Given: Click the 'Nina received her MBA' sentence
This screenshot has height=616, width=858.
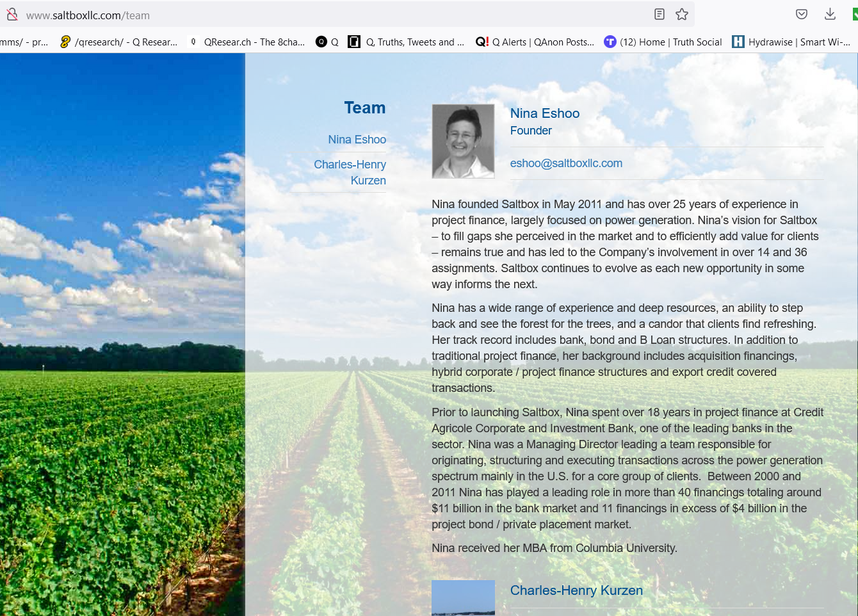Looking at the screenshot, I should point(554,548).
